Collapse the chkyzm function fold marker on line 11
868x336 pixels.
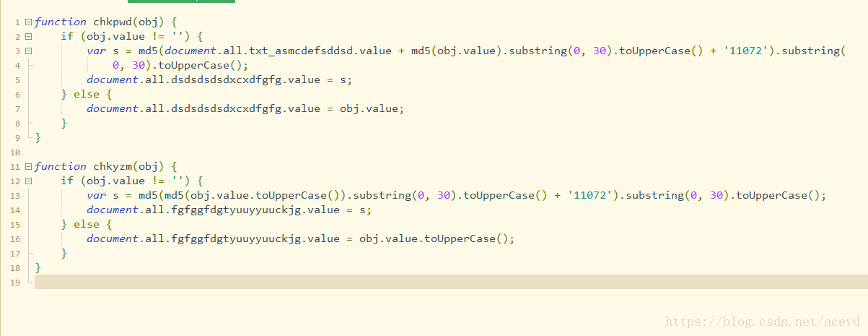tap(29, 167)
